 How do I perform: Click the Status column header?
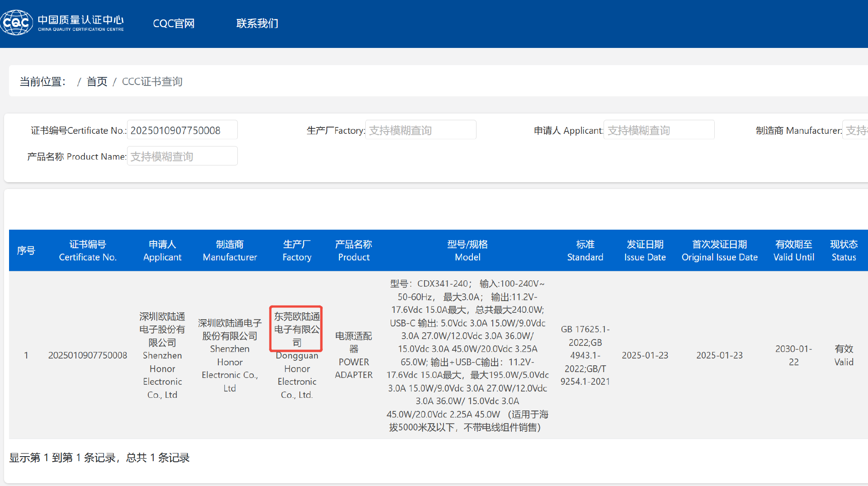click(844, 250)
